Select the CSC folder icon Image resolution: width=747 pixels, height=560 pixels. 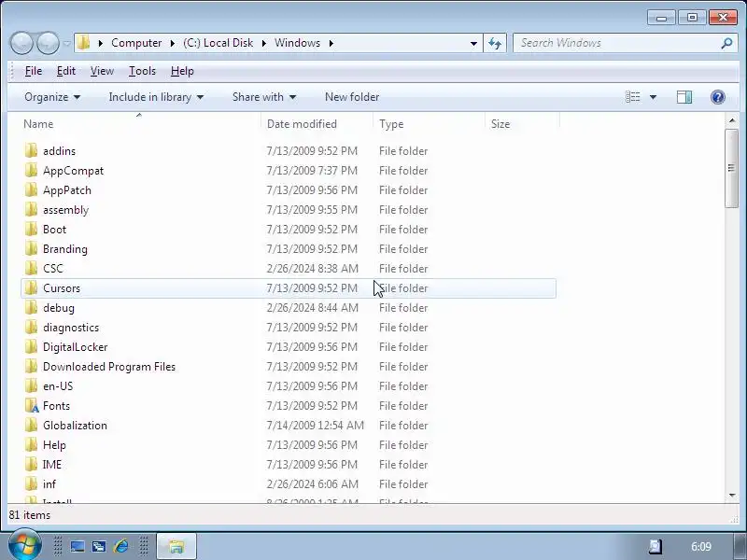31,268
